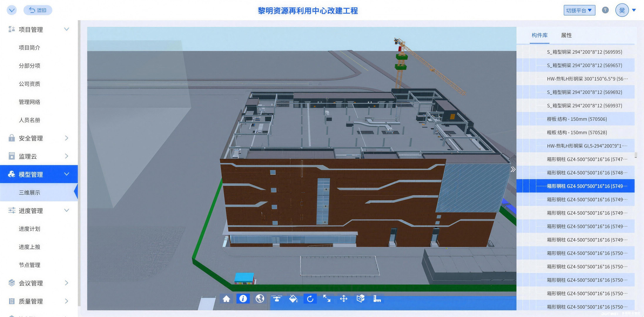Viewport: 644px width, 317px height.
Task: Click the rotate refresh tool icon
Action: click(x=310, y=299)
